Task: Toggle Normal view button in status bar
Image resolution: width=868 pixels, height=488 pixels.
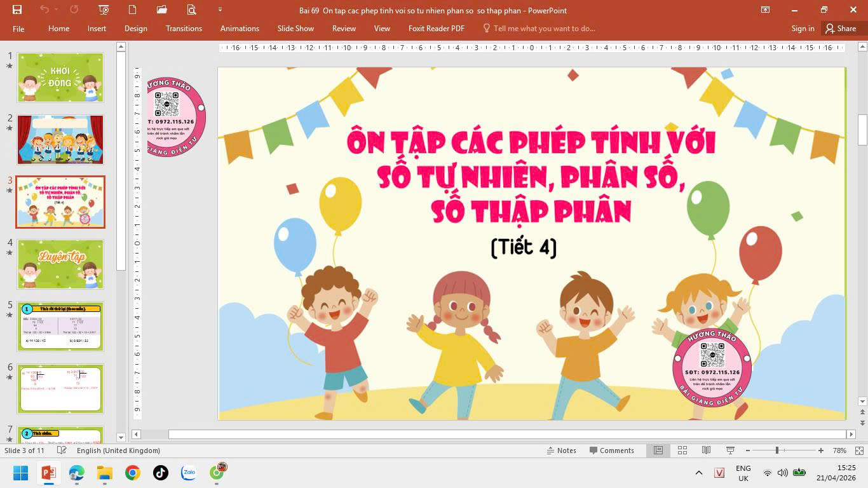Action: tap(658, 451)
